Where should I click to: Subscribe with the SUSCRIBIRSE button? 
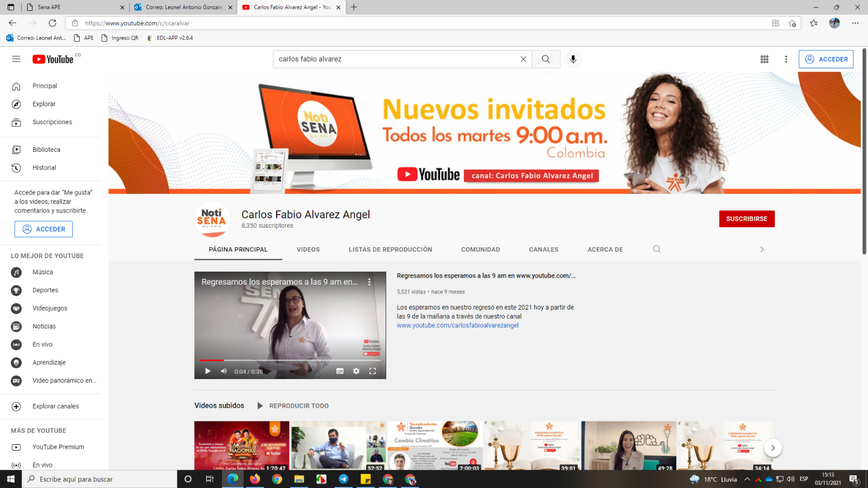click(746, 219)
